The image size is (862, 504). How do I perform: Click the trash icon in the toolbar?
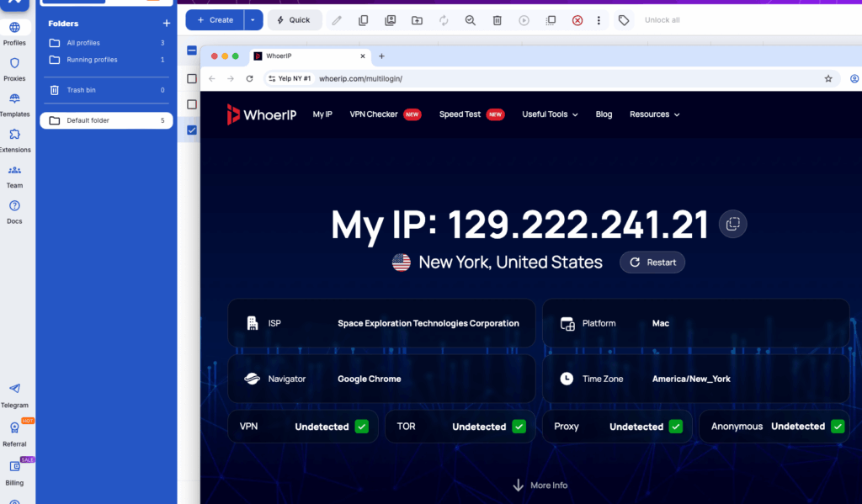[x=498, y=19]
